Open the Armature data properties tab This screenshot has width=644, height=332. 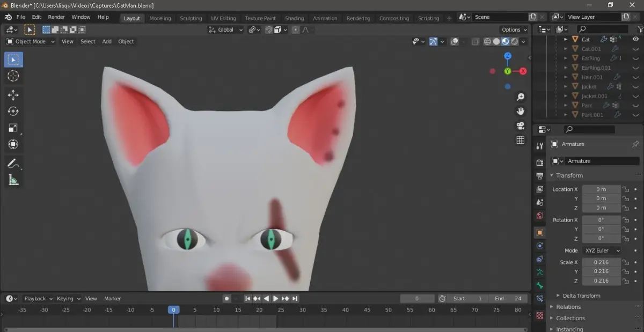pyautogui.click(x=540, y=272)
